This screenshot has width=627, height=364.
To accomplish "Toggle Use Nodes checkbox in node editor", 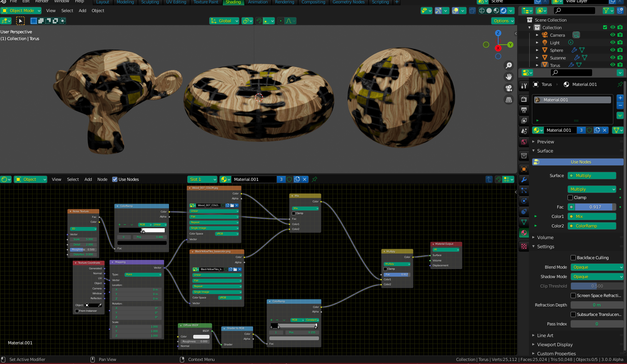I will [115, 179].
